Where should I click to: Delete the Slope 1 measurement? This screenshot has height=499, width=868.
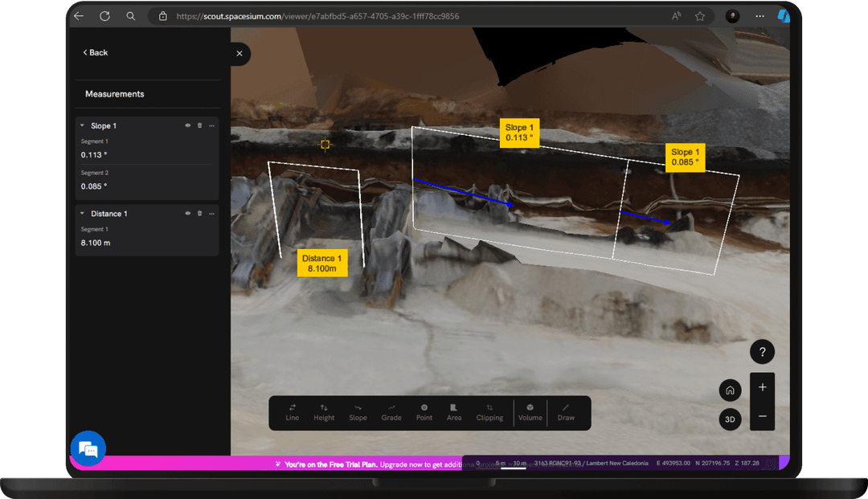[x=199, y=126]
